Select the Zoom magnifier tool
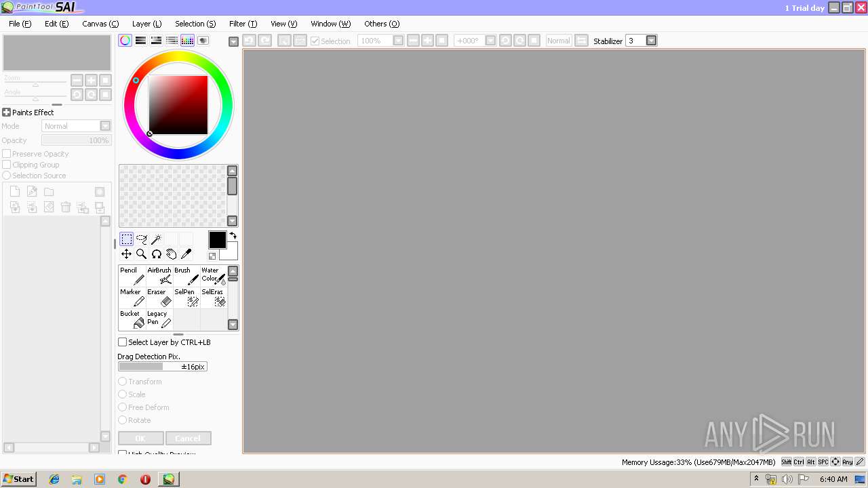The width and height of the screenshot is (868, 488). [142, 253]
